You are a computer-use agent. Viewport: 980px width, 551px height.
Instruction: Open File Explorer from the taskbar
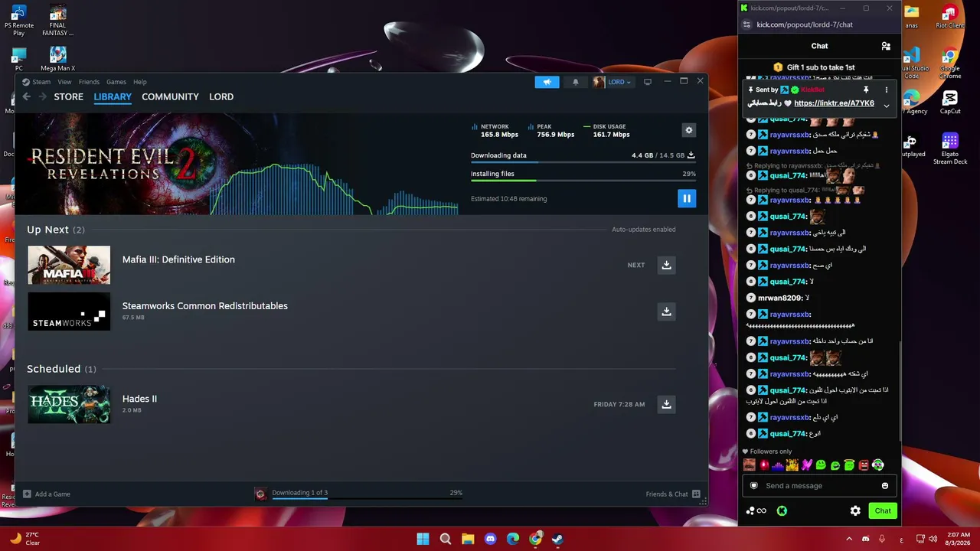point(468,539)
